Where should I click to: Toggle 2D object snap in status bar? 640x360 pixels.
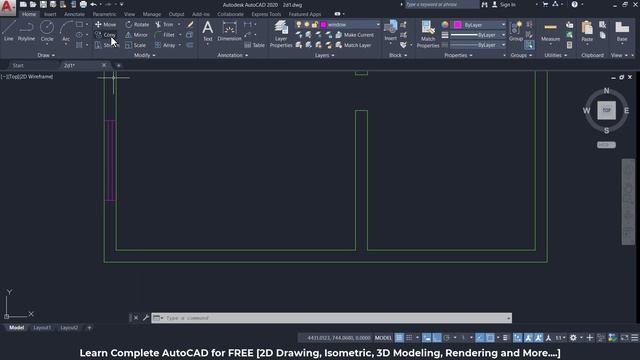point(490,338)
